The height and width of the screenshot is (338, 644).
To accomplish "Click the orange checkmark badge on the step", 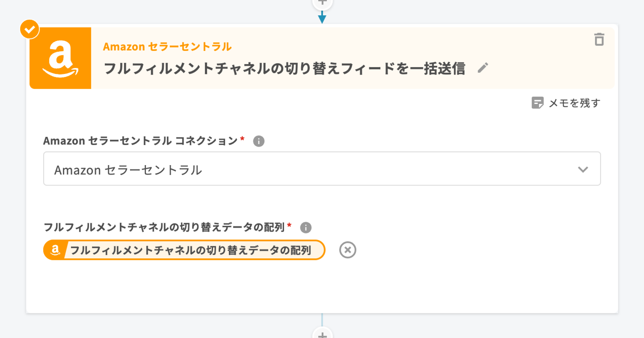I will (x=30, y=29).
